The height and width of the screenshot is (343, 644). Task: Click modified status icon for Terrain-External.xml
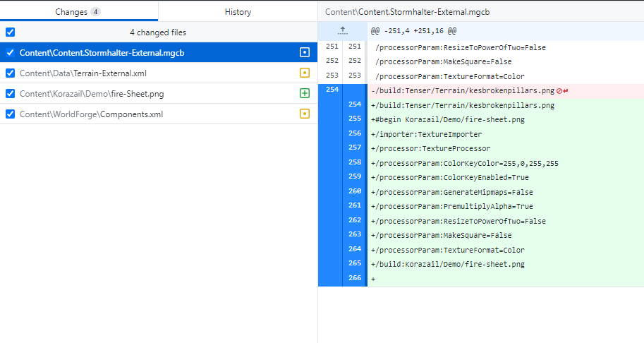tap(305, 73)
